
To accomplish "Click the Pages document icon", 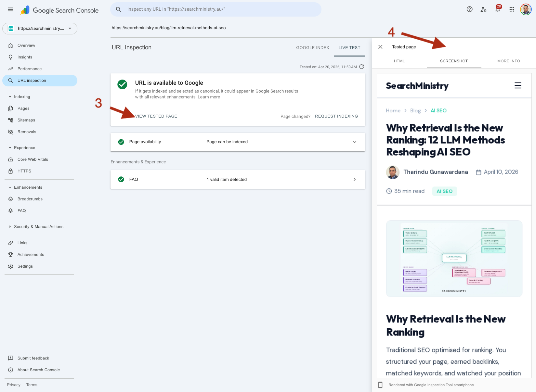I will click(x=11, y=108).
